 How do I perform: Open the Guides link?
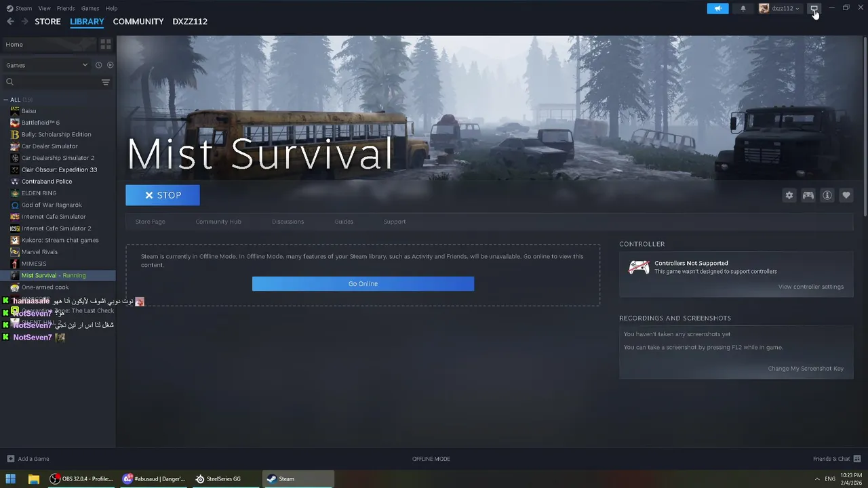pos(344,222)
